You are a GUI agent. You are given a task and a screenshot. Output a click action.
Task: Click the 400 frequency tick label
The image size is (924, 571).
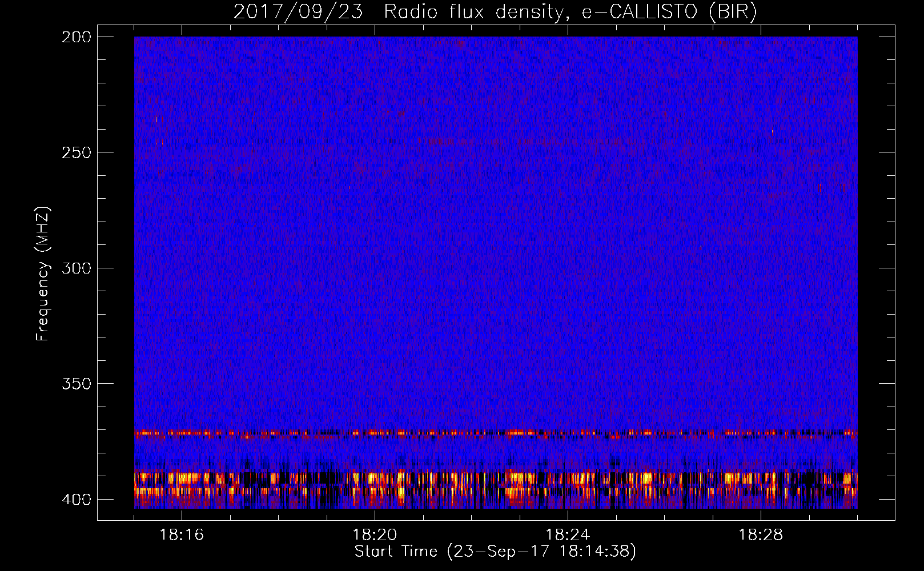[76, 500]
